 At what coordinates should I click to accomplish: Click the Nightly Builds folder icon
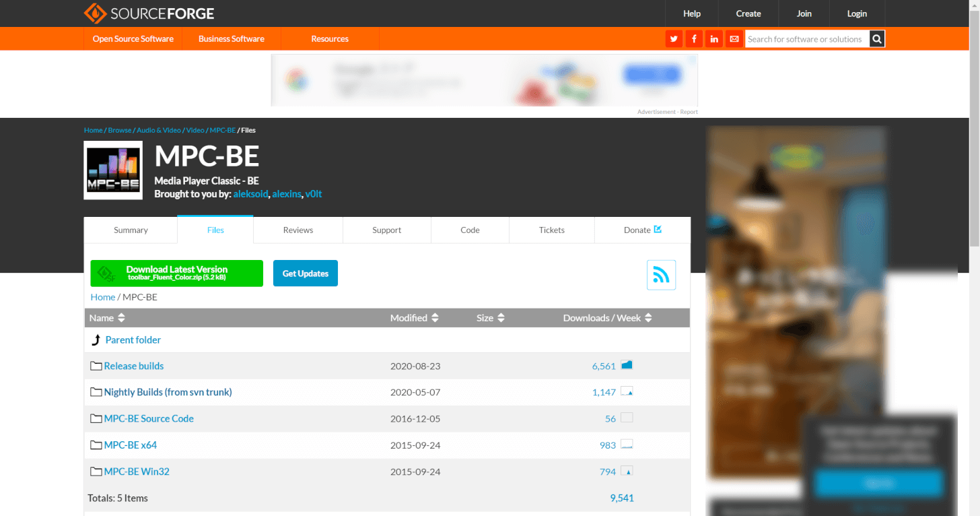coord(96,392)
